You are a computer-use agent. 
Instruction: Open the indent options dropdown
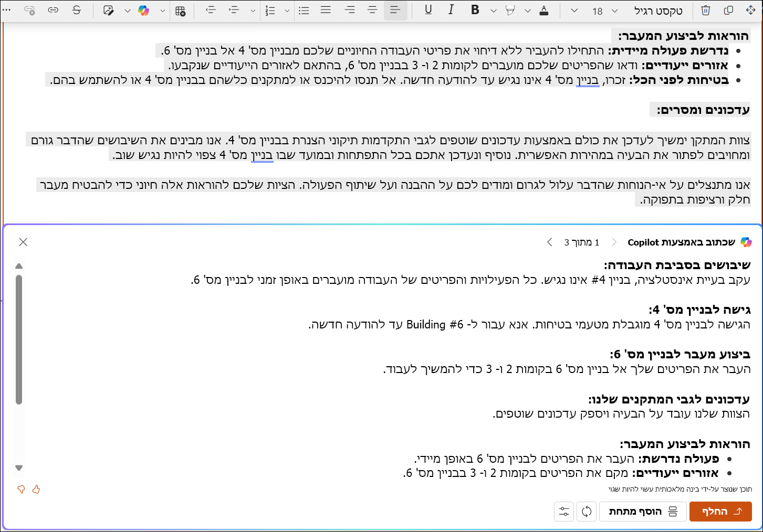(x=253, y=11)
